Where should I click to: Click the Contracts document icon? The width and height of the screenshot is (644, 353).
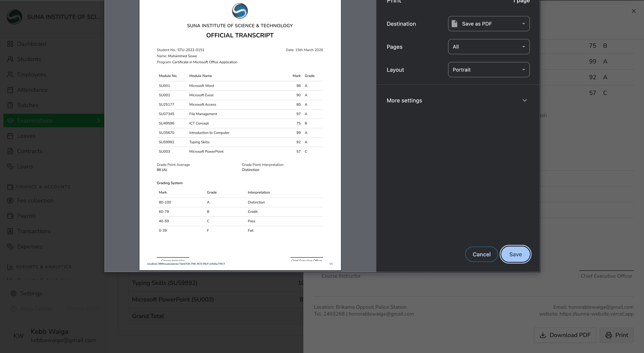click(x=10, y=151)
